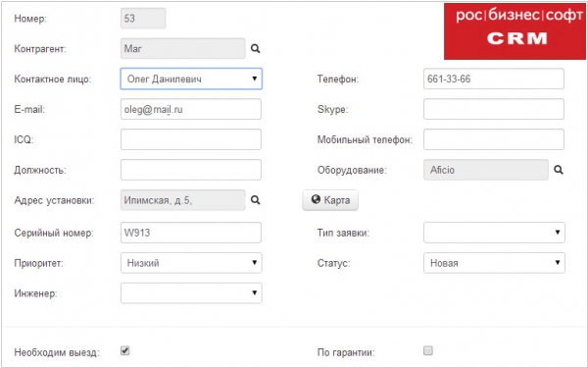The width and height of the screenshot is (588, 368).
Task: Focus the E-mail input field
Action: point(191,109)
